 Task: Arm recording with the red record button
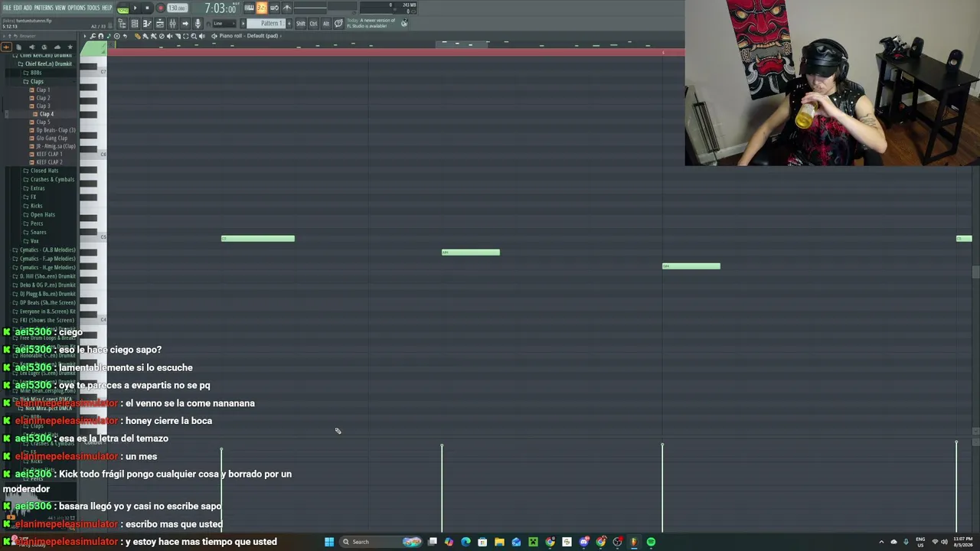pyautogui.click(x=160, y=8)
